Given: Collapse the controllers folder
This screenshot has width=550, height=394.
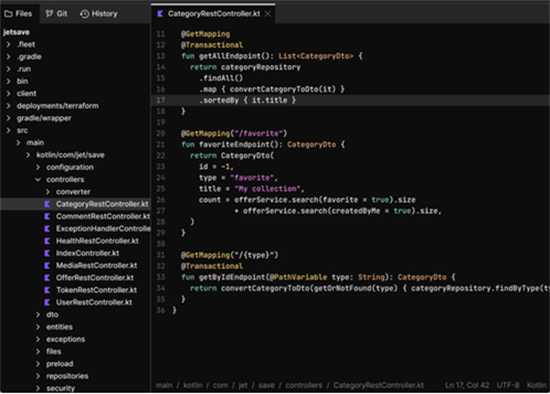Looking at the screenshot, I should click(x=38, y=180).
